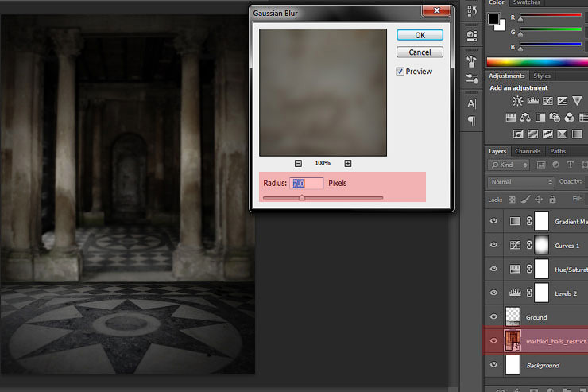Viewport: 588px width, 392px height.
Task: Open the Character panel icon
Action: [x=471, y=103]
